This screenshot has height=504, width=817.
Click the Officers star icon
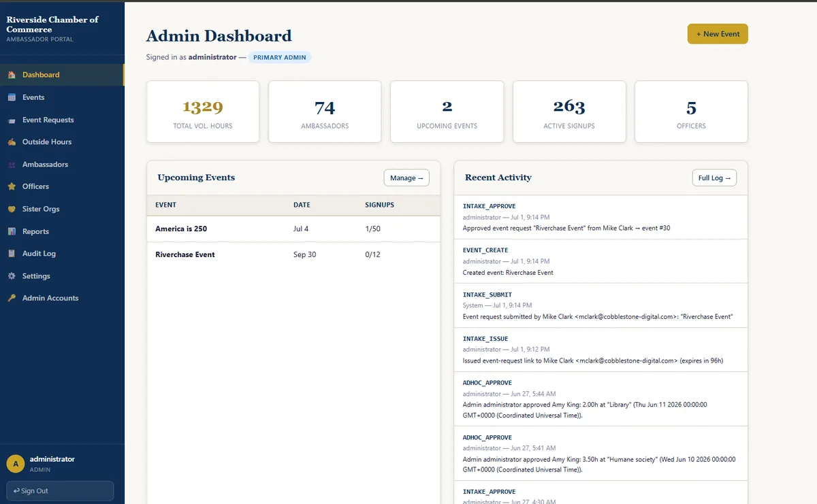tap(12, 186)
